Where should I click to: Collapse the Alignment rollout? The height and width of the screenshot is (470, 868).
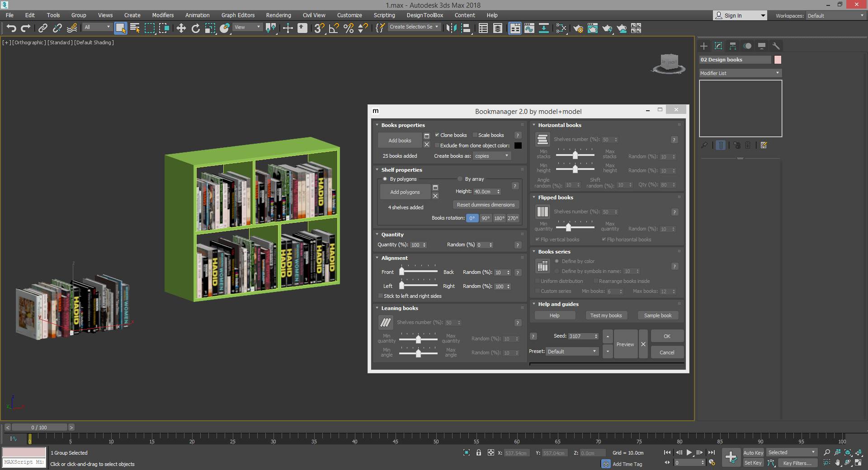point(377,258)
